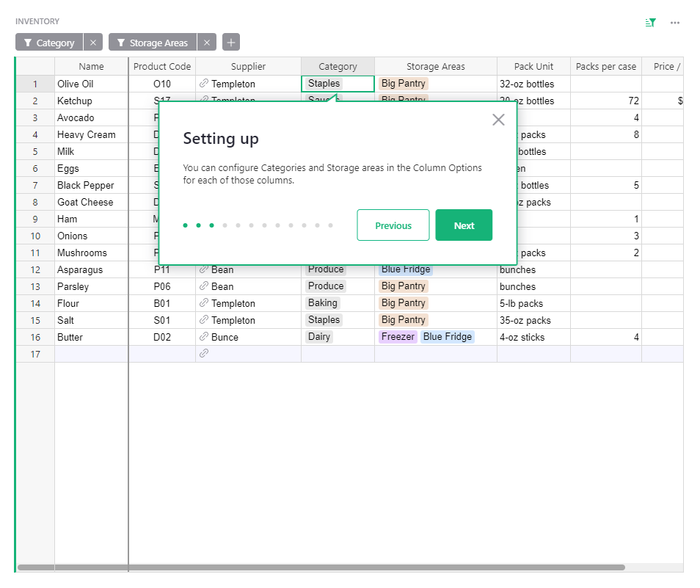Image resolution: width=700 pixels, height=588 pixels.
Task: Remove the Storage Areas filter with its X icon
Action: pyautogui.click(x=208, y=42)
